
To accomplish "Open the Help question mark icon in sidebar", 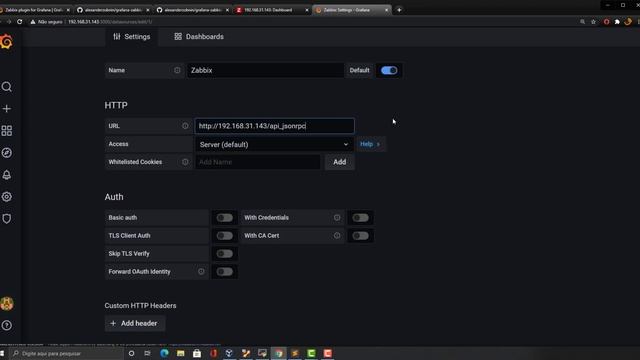I will point(7,325).
